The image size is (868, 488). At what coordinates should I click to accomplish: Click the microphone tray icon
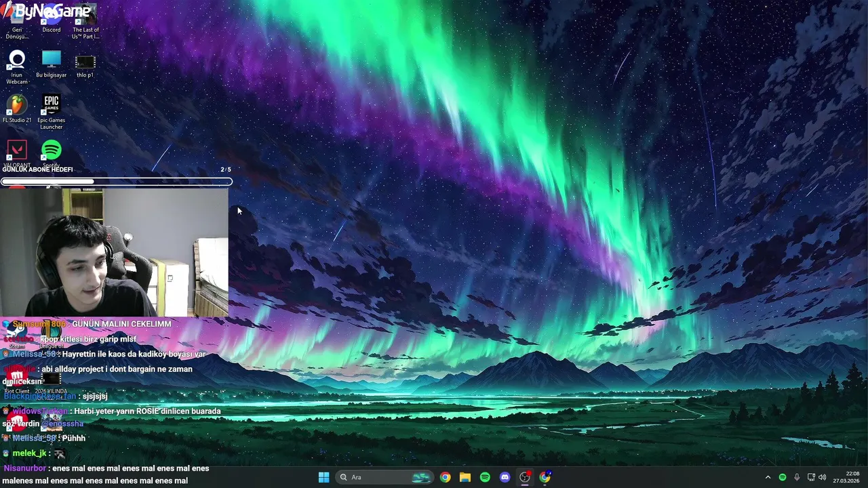(x=797, y=477)
